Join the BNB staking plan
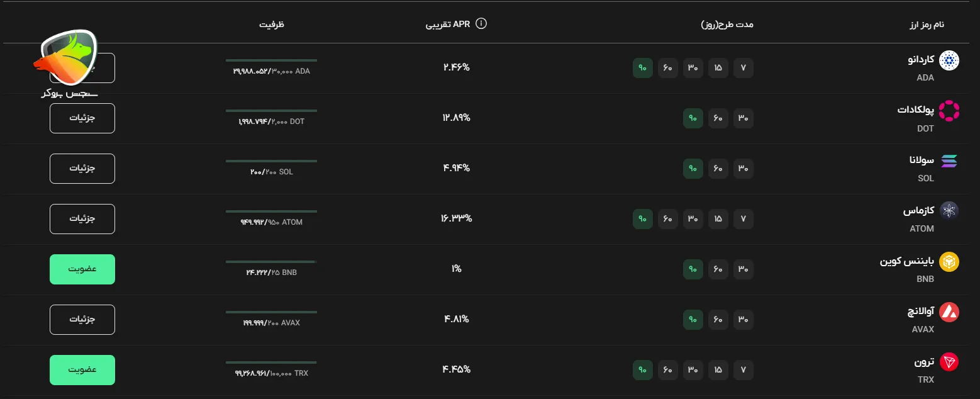The image size is (980, 399). tap(82, 269)
